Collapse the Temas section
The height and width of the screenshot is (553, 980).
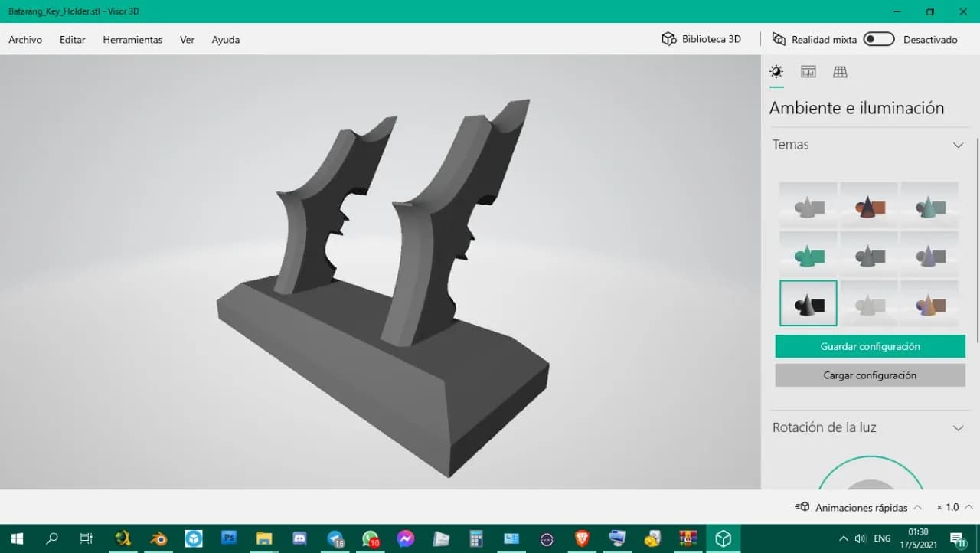958,145
